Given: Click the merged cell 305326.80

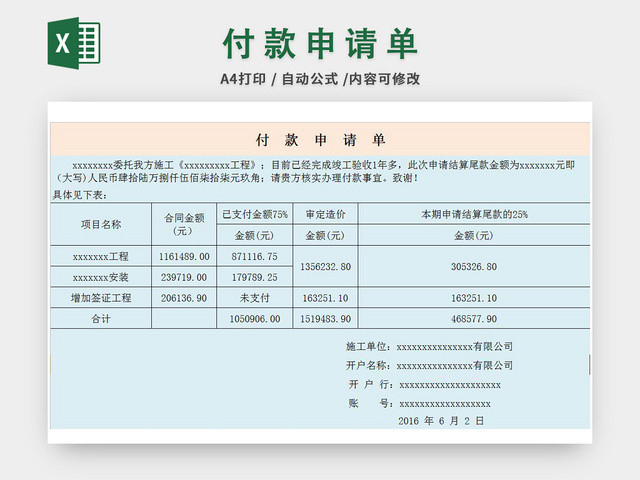Looking at the screenshot, I should pos(474,267).
